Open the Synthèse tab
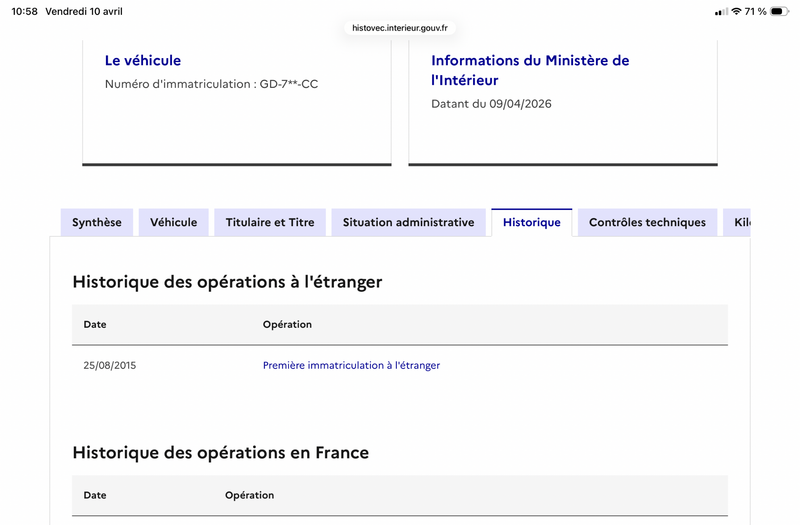This screenshot has height=525, width=800. (x=97, y=222)
